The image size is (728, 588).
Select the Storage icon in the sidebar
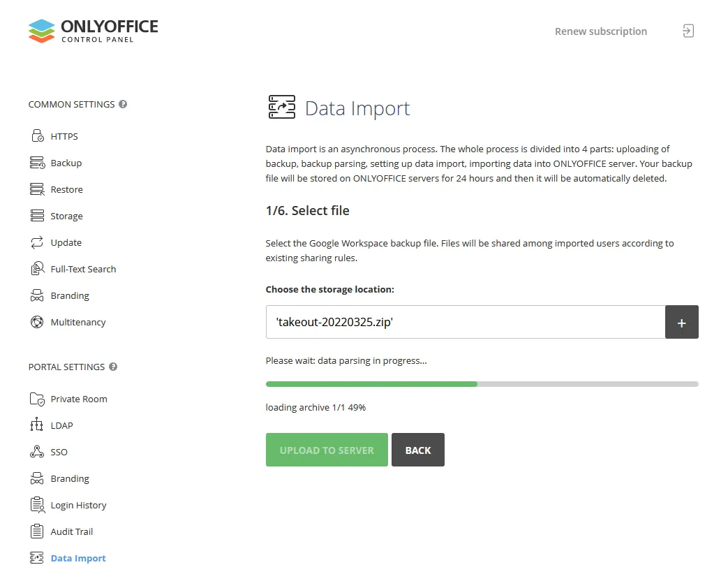pos(38,215)
